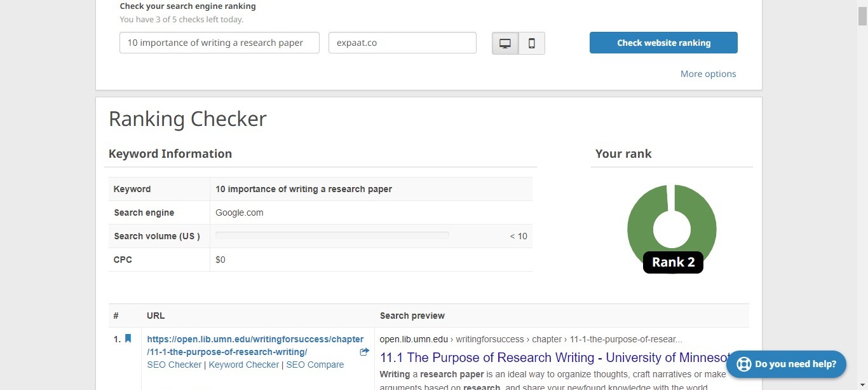Image resolution: width=868 pixels, height=390 pixels.
Task: Click the keyword search input field
Action: click(219, 43)
